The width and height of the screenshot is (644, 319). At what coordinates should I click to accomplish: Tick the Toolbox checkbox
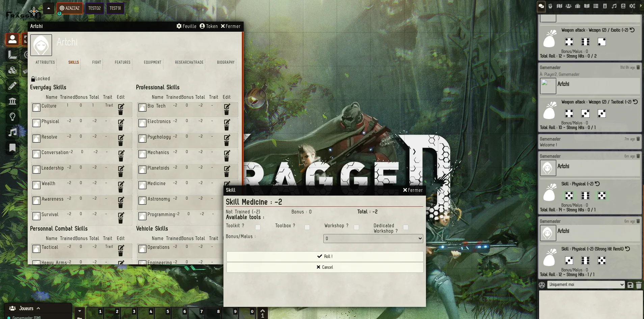pos(307,227)
